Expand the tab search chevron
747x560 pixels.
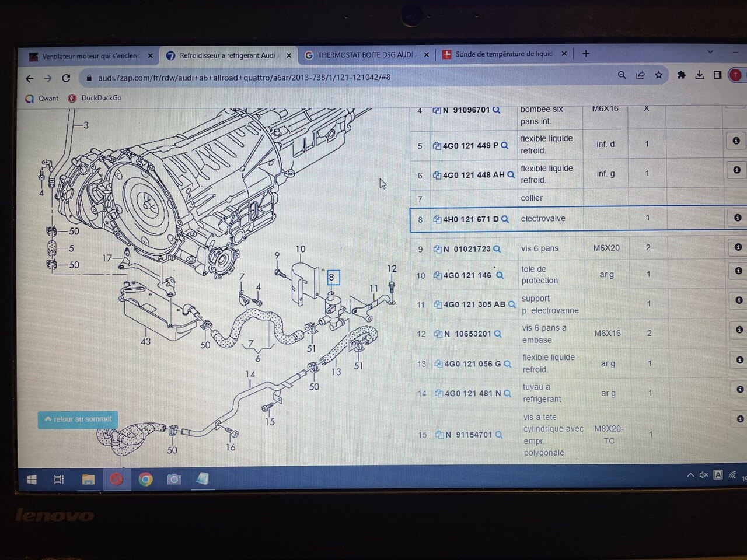[x=710, y=52]
